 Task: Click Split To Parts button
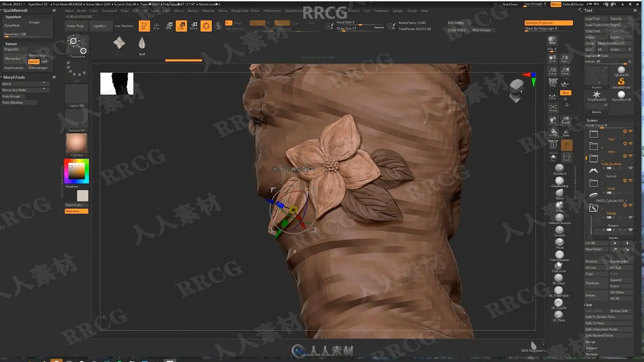pyautogui.click(x=609, y=323)
